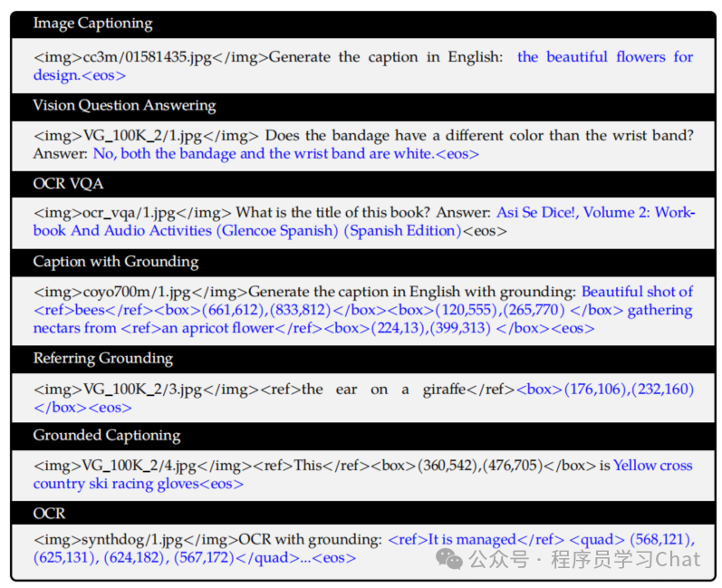Click the text 'VG_100K_2/1.jpg'
This screenshot has height=588, width=722.
[142, 136]
